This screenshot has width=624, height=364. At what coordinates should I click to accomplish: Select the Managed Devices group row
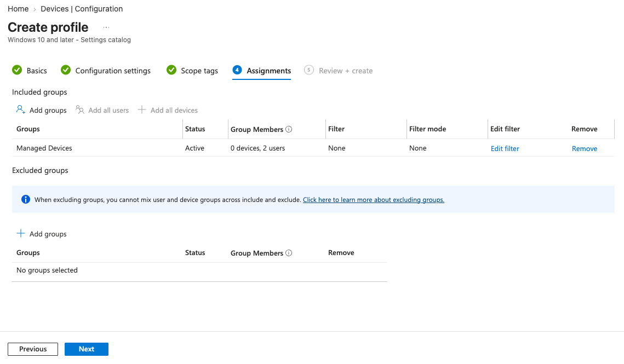point(313,148)
